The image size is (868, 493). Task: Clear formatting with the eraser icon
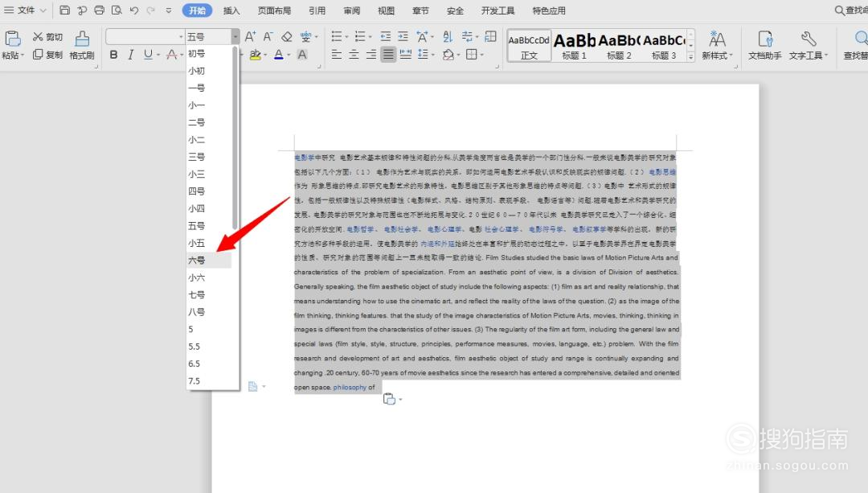286,36
